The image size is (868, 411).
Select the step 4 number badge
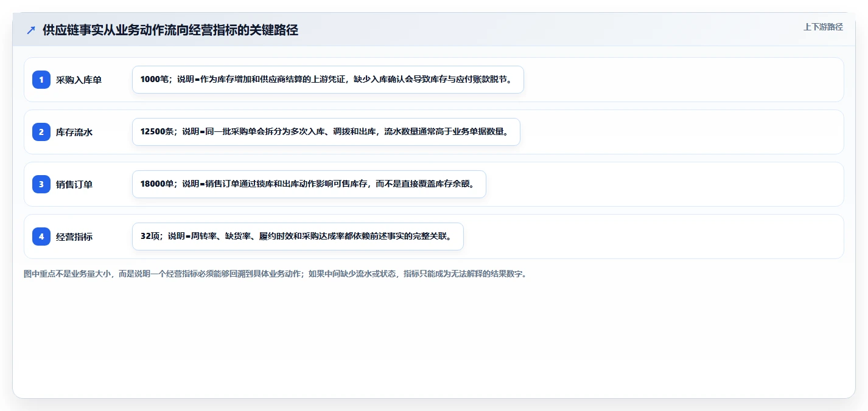click(41, 237)
